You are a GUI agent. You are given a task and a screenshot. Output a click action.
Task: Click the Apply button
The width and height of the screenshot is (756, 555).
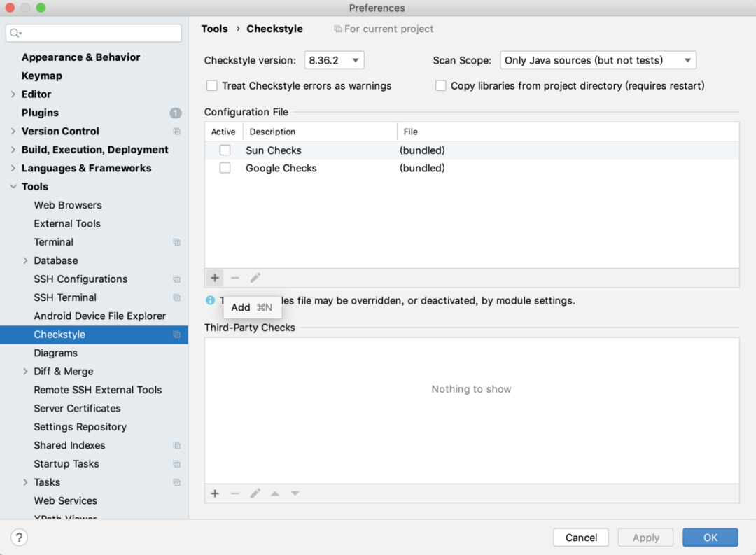click(x=645, y=538)
